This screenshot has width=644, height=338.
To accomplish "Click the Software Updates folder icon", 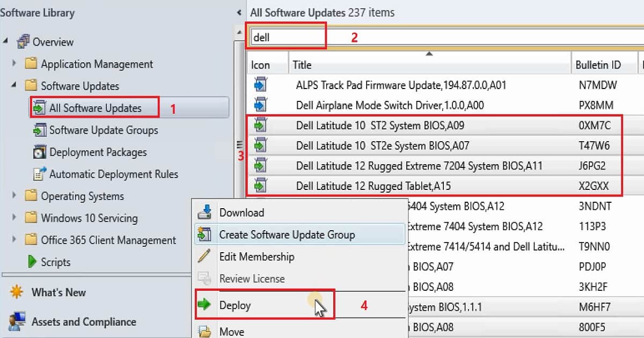I will [32, 86].
